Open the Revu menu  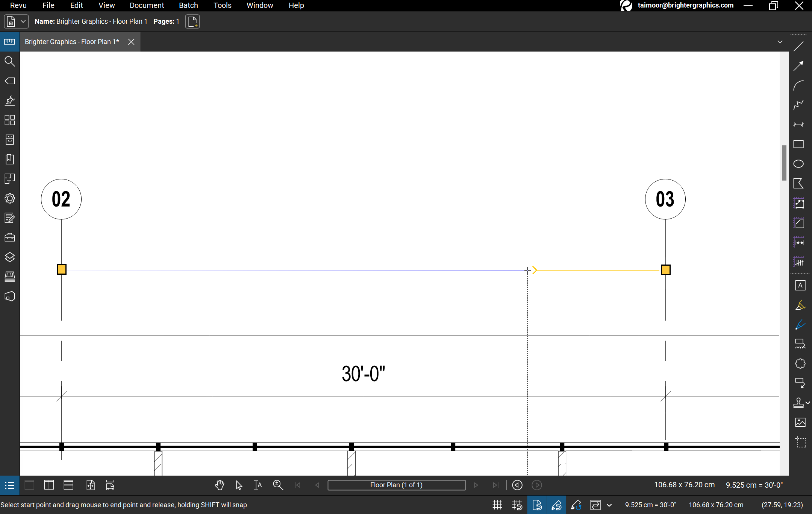pyautogui.click(x=18, y=5)
